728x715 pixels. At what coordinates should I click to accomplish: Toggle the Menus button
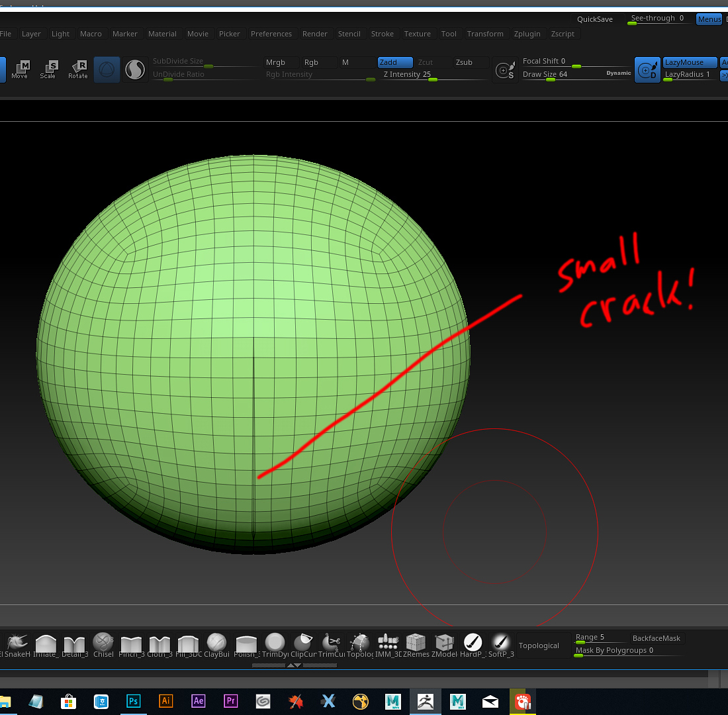point(709,19)
